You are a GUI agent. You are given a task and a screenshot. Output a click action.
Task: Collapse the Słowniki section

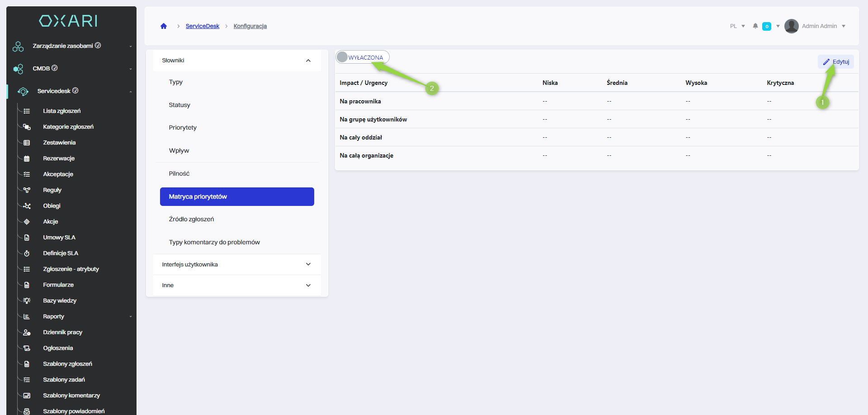[308, 61]
